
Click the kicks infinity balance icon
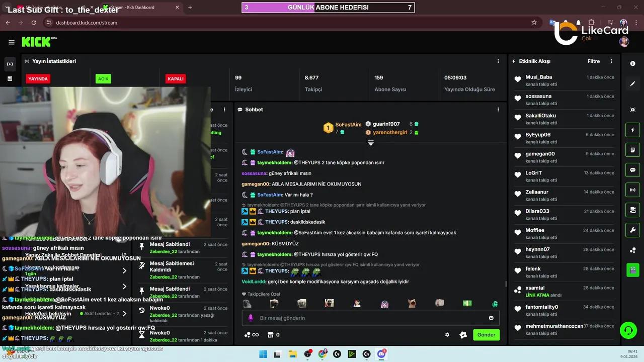251,335
